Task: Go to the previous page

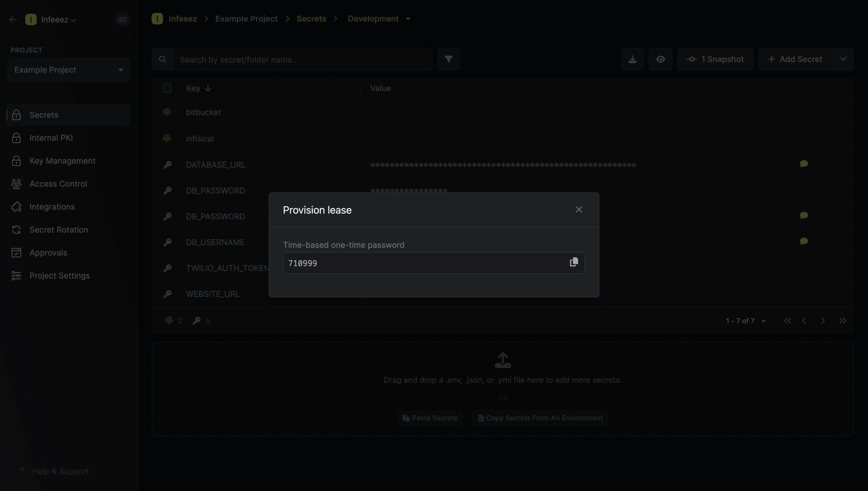Action: (804, 321)
